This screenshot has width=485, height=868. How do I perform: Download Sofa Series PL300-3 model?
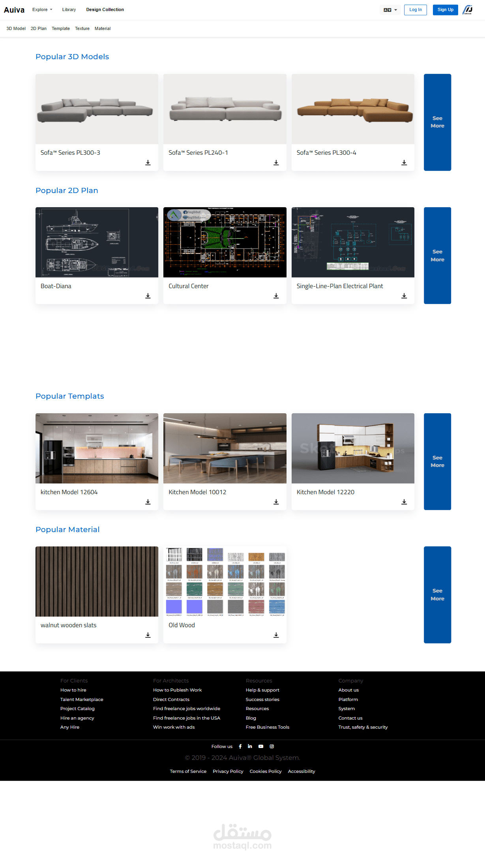(x=148, y=163)
